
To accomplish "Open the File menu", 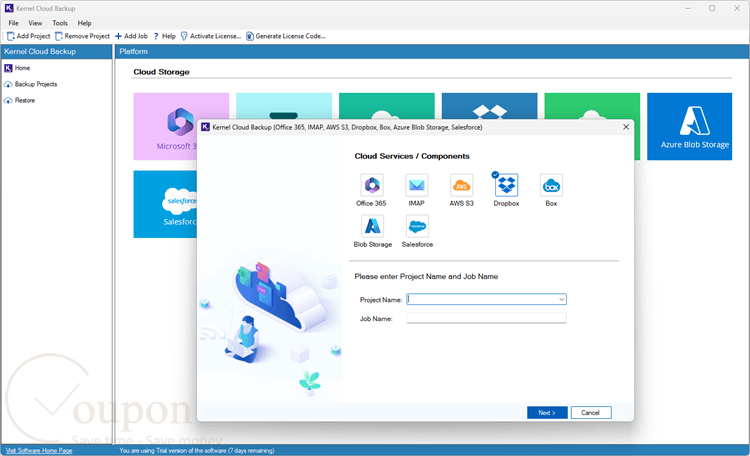I will coord(13,23).
